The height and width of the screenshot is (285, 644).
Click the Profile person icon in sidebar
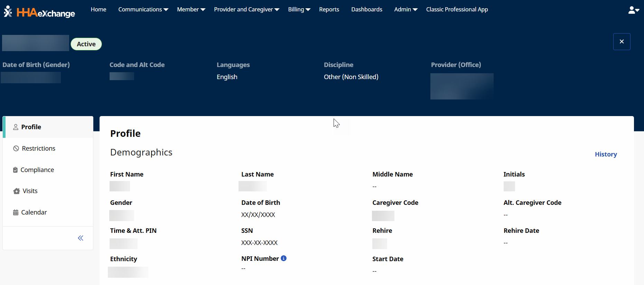click(16, 127)
